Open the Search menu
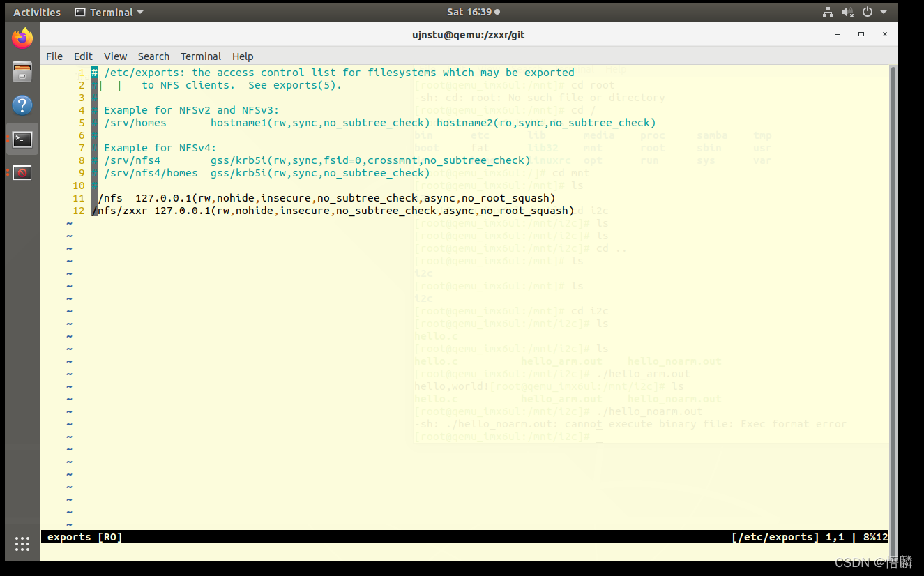924x576 pixels. tap(153, 56)
